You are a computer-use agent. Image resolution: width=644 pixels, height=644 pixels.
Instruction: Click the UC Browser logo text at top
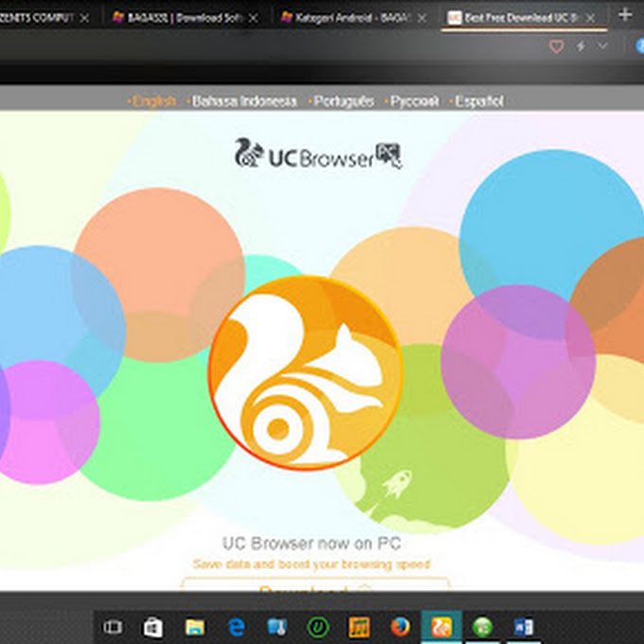click(320, 158)
